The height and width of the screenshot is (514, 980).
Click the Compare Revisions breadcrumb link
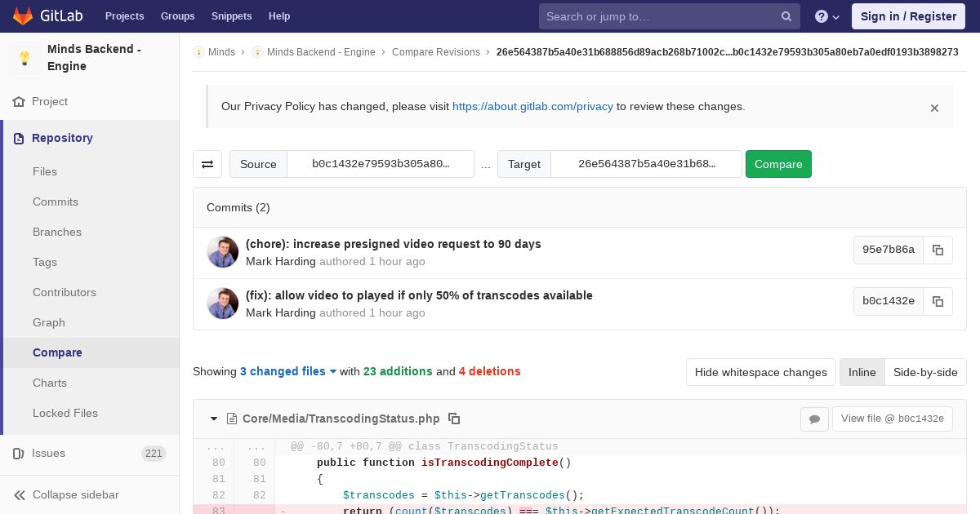point(436,52)
